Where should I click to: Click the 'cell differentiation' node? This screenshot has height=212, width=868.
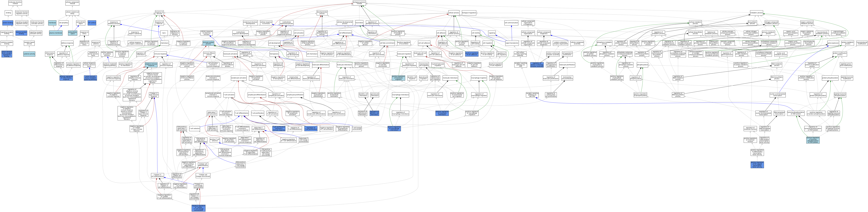[x=345, y=33]
